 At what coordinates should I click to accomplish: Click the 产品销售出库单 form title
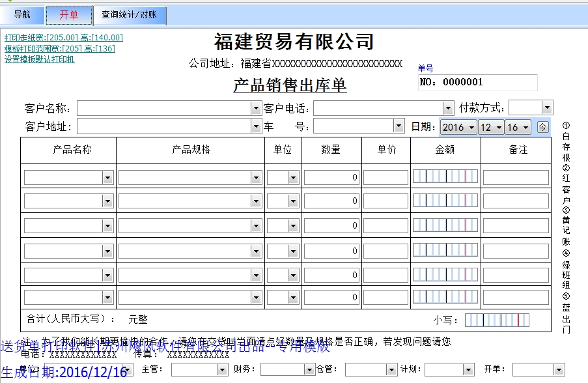point(290,85)
